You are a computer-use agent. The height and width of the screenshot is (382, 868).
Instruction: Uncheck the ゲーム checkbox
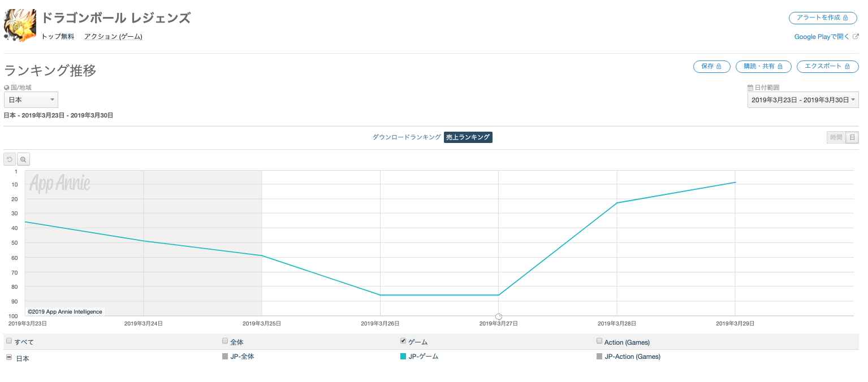pyautogui.click(x=403, y=341)
